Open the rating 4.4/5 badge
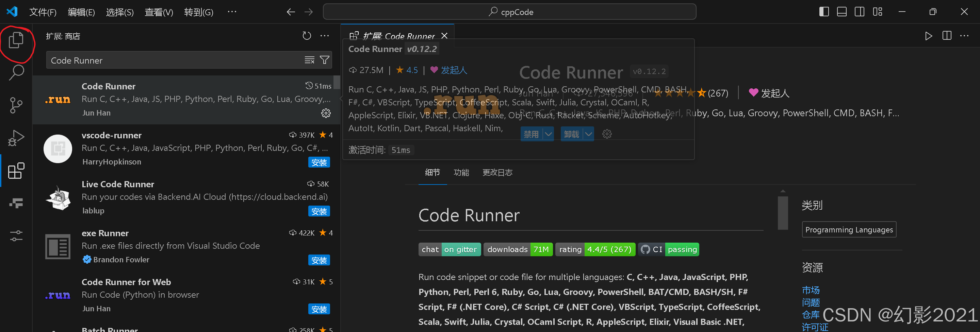Screen dimensions: 980x332 pos(595,249)
